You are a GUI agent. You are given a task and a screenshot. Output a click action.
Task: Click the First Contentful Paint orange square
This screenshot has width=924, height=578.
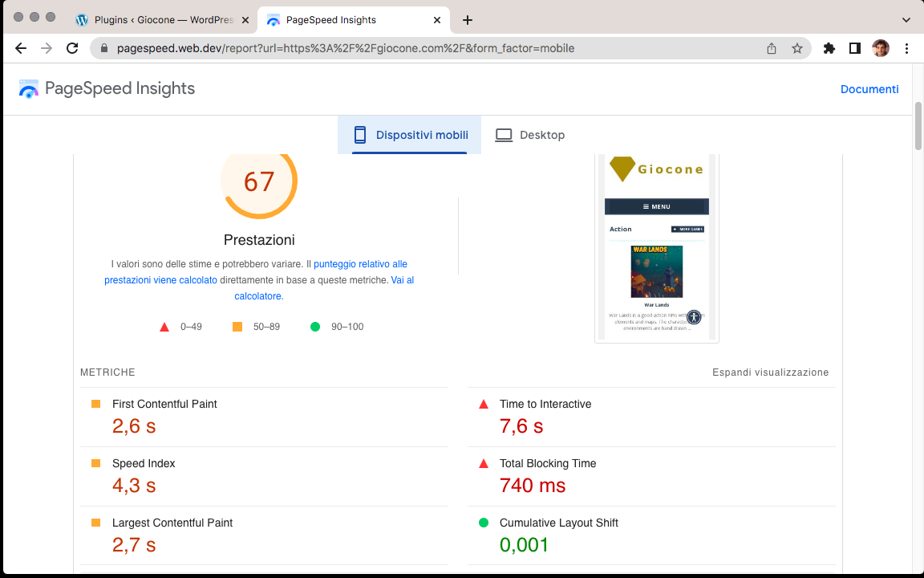(x=96, y=404)
